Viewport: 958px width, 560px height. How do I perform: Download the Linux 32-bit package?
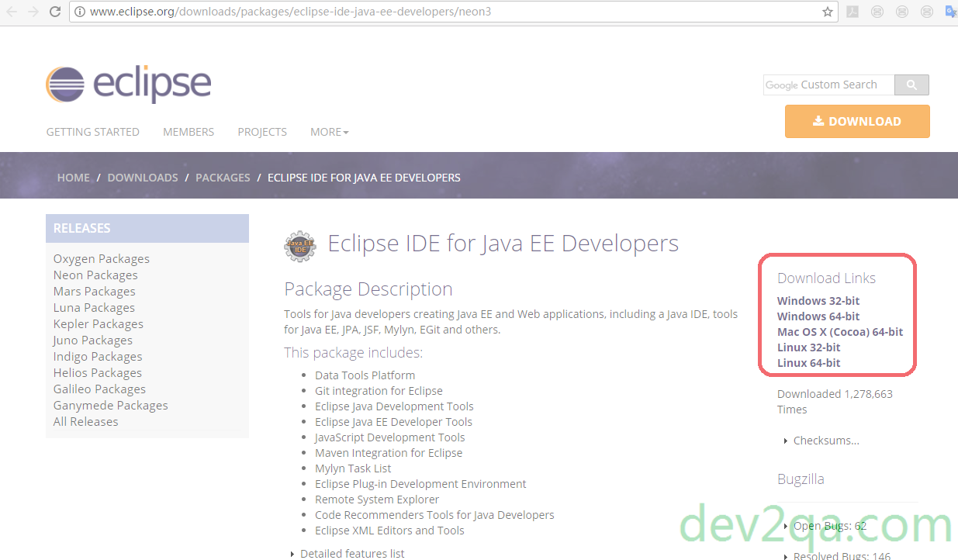tap(809, 347)
